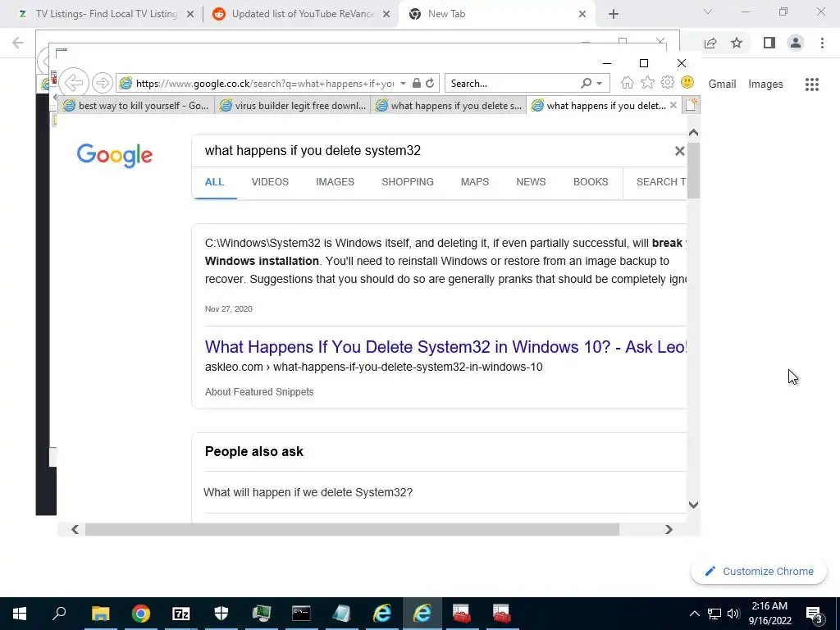Open File Explorer from taskbar
The width and height of the screenshot is (840, 630).
(x=100, y=614)
